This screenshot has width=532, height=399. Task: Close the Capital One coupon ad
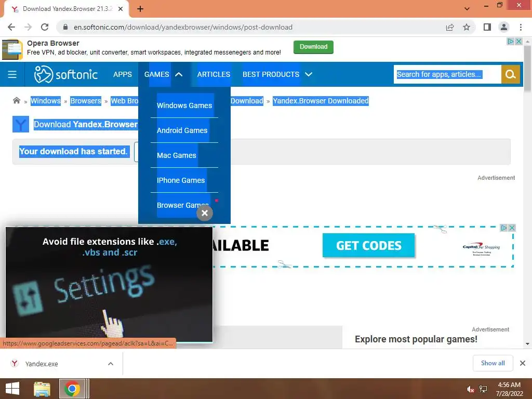pos(512,228)
